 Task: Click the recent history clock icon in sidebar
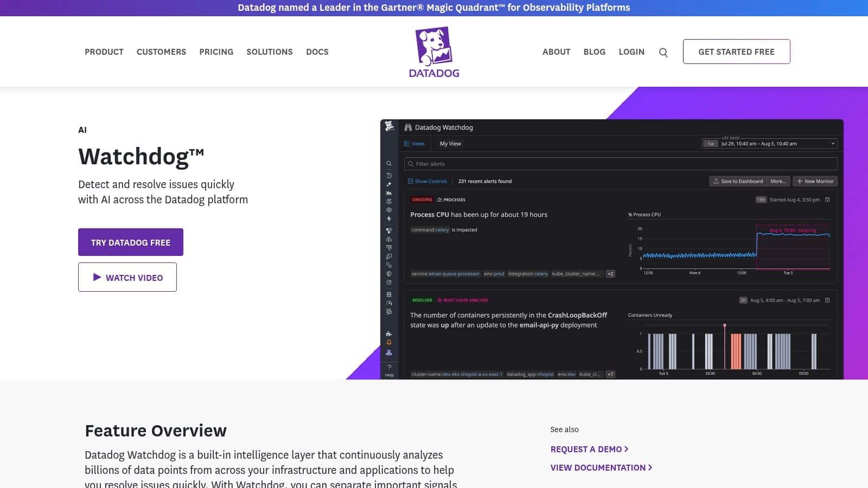pyautogui.click(x=389, y=176)
